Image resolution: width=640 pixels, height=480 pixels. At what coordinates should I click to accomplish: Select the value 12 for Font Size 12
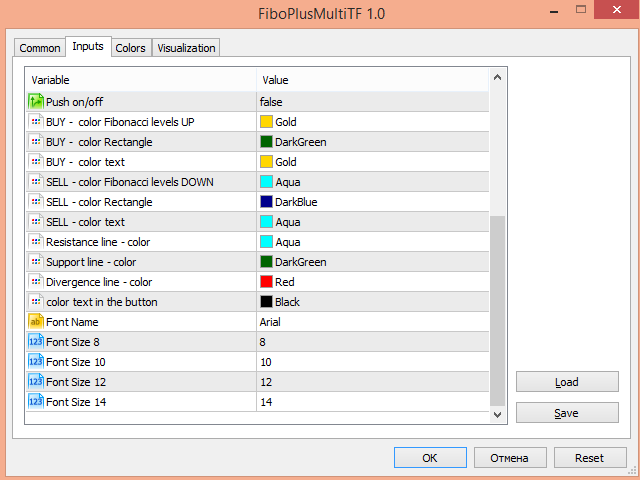[266, 382]
